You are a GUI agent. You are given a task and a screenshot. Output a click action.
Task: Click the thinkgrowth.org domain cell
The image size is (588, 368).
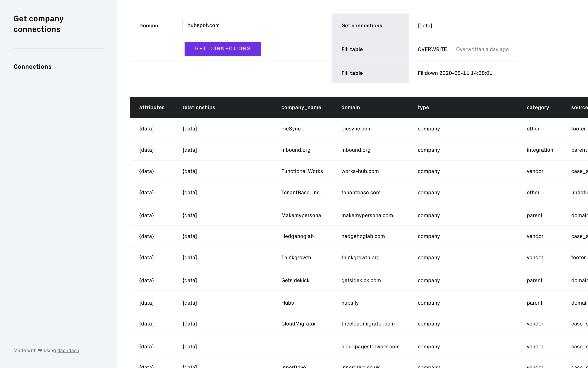click(x=360, y=258)
